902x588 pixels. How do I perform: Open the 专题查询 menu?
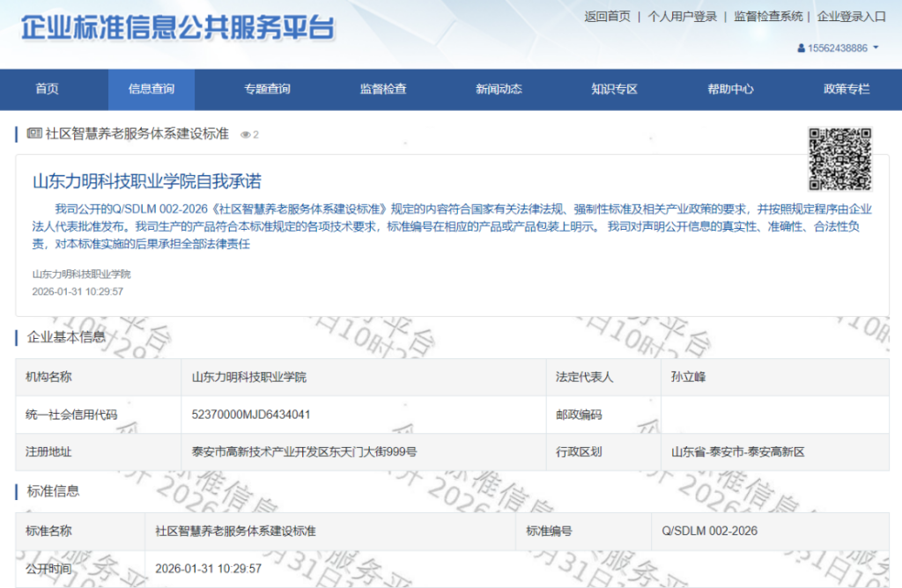pyautogui.click(x=266, y=89)
